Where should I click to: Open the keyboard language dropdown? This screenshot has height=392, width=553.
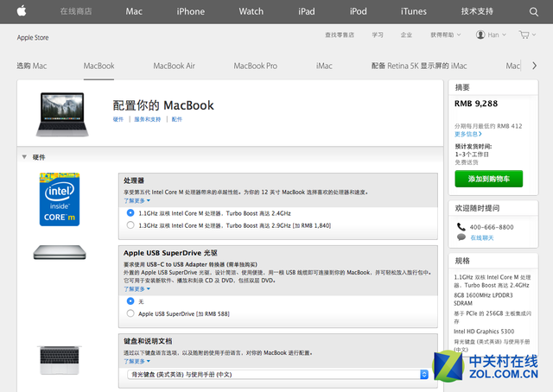277,375
